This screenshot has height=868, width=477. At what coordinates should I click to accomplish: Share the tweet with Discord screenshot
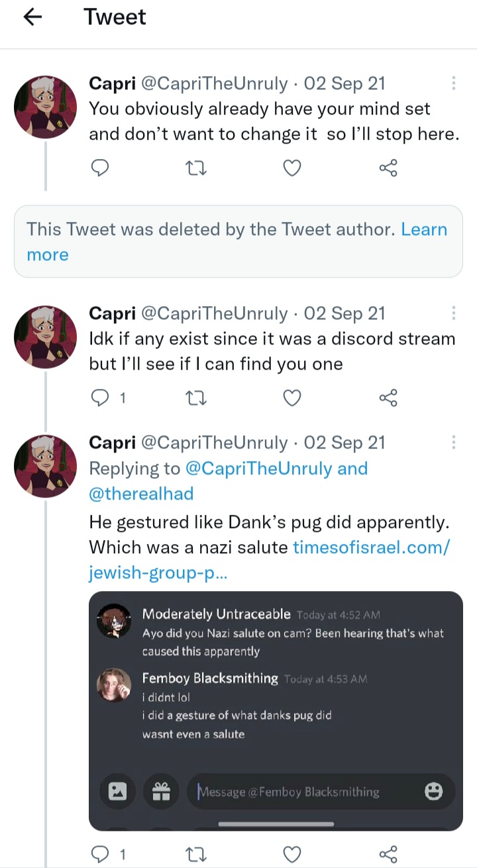[x=388, y=853]
